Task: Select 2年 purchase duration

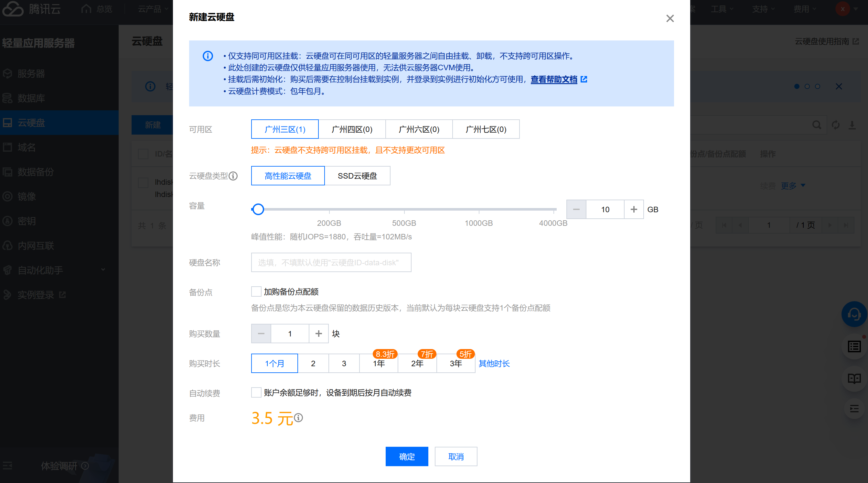Action: click(417, 363)
